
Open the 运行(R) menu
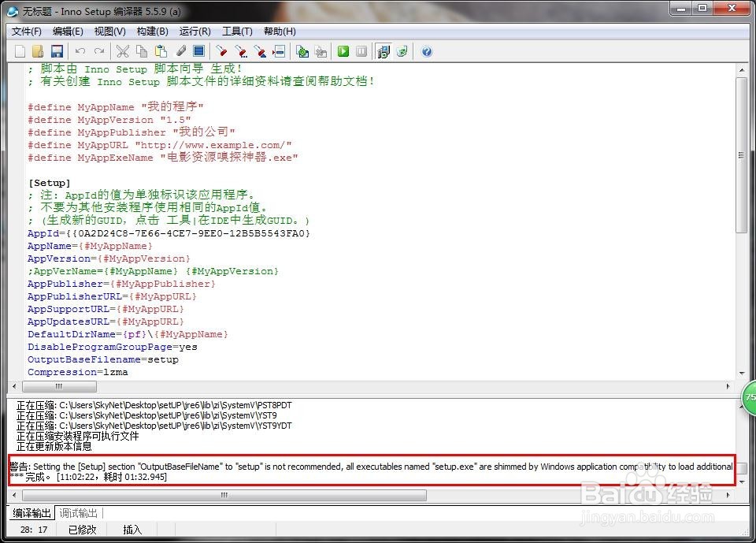pyautogui.click(x=195, y=32)
